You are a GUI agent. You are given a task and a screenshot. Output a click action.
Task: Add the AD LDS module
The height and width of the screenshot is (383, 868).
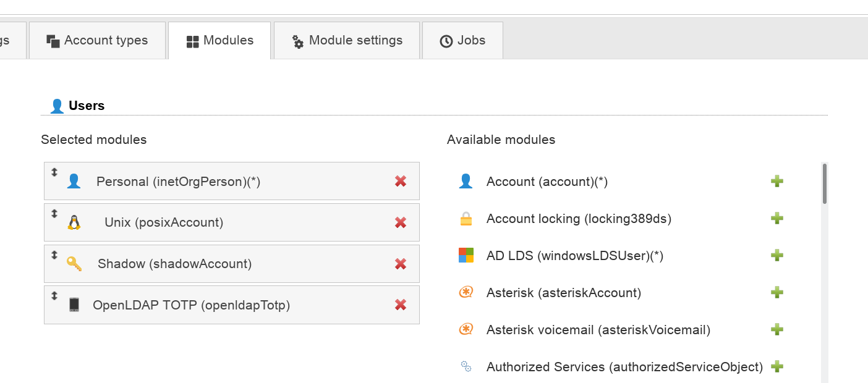coord(777,255)
